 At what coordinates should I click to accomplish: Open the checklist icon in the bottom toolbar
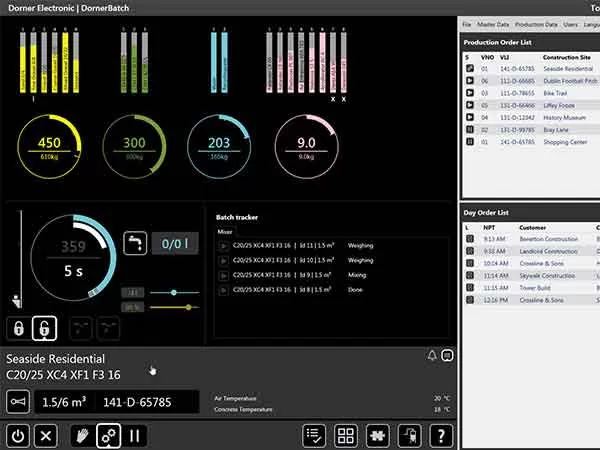314,435
